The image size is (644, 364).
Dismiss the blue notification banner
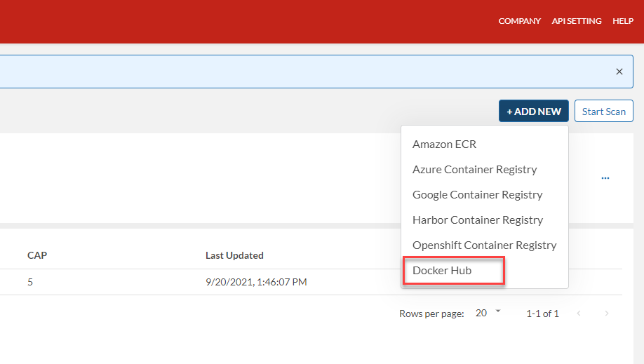click(619, 72)
